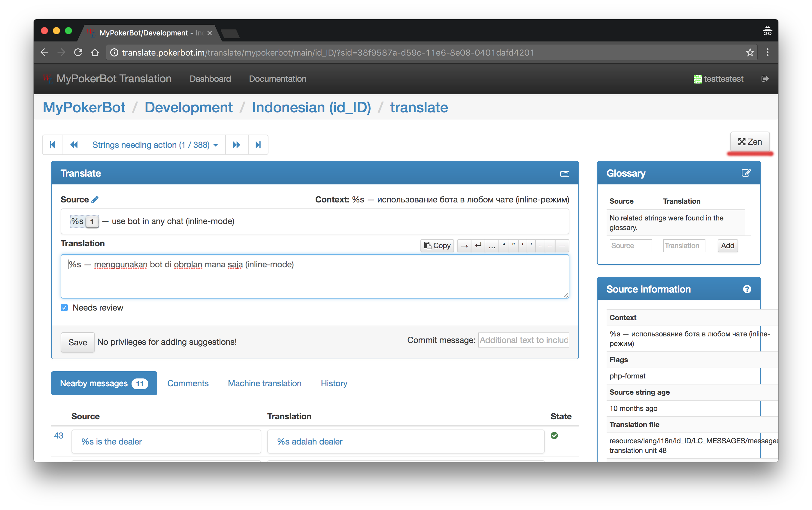This screenshot has height=510, width=812.
Task: Open the Comments tab
Action: 188,383
